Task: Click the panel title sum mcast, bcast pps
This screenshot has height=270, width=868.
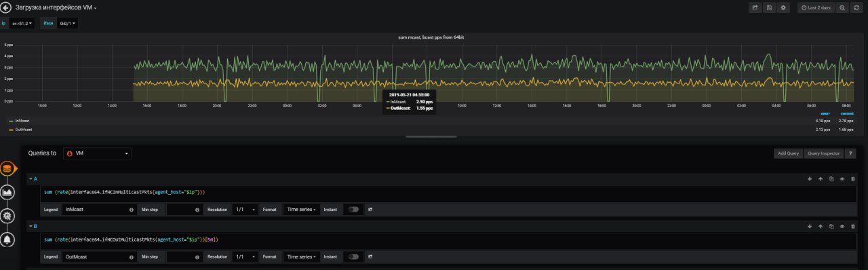Action: tap(431, 37)
